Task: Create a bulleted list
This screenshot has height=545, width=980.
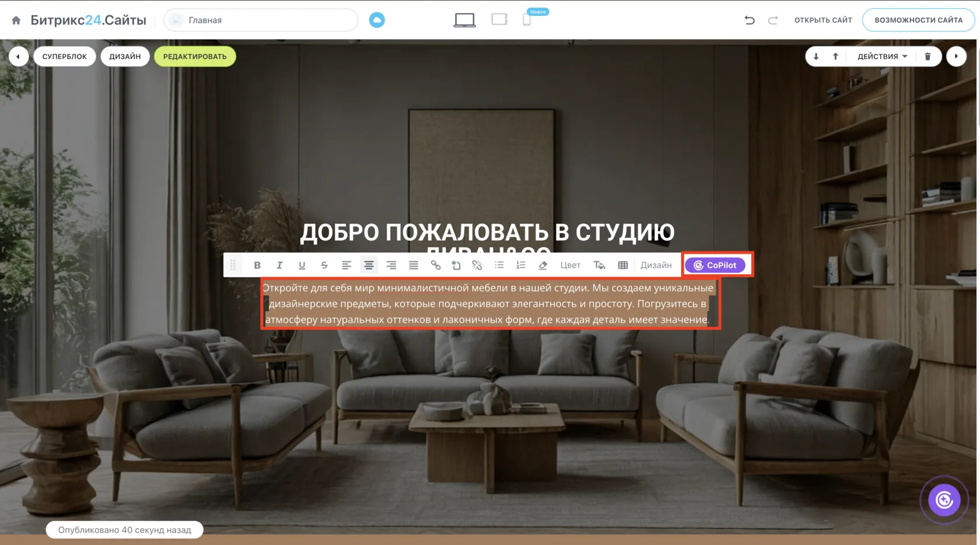Action: click(499, 265)
